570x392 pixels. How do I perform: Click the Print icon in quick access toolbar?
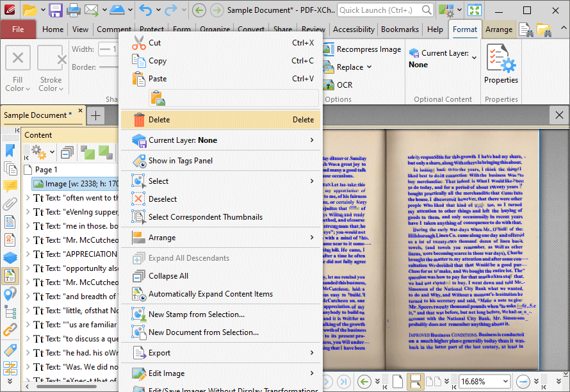point(73,10)
